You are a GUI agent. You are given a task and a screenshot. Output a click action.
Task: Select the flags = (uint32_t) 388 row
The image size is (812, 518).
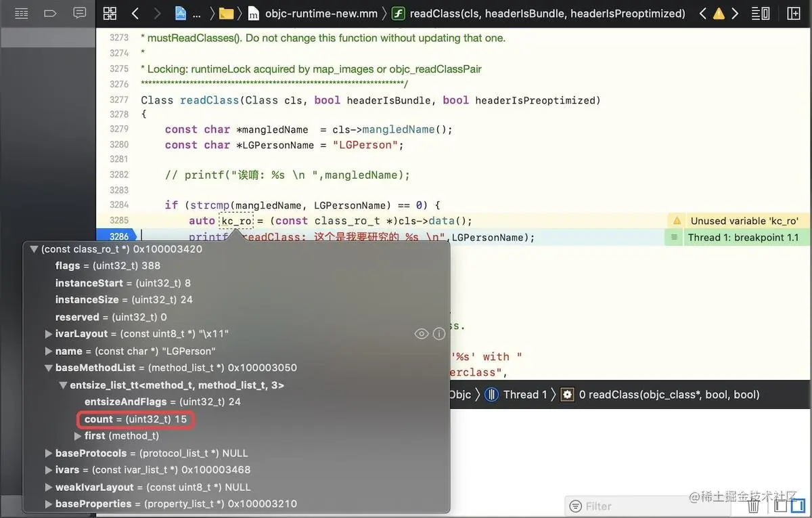[236, 266]
